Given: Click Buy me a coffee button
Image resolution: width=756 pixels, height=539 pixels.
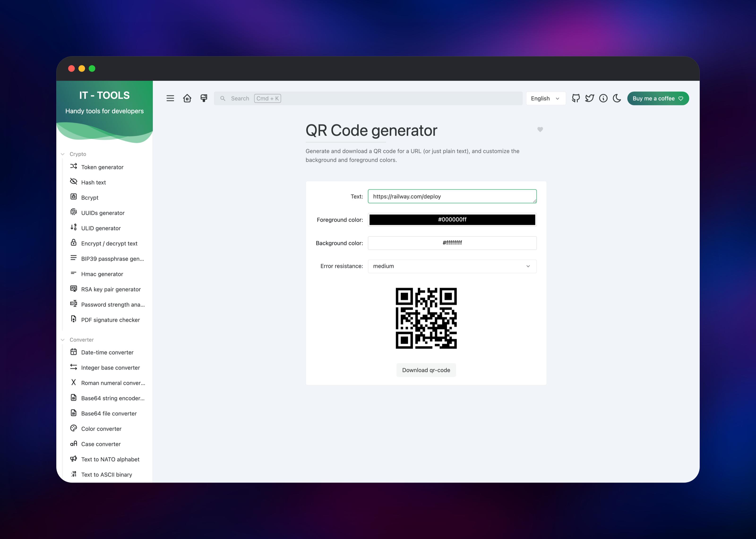Looking at the screenshot, I should [658, 98].
